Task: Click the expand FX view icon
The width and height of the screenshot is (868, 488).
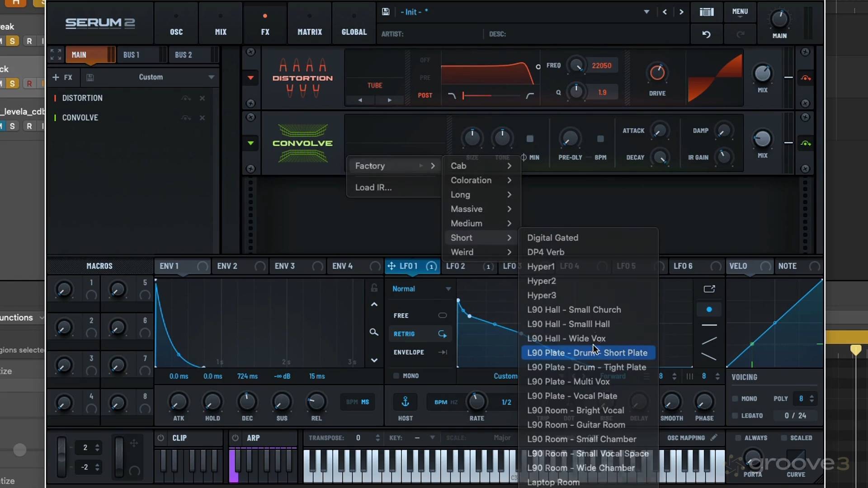Action: (56, 55)
